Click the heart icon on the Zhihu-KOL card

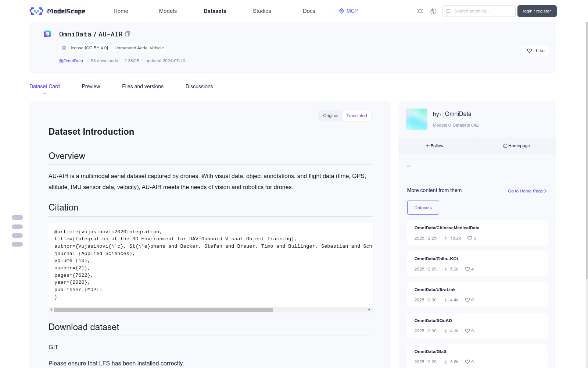click(x=467, y=269)
